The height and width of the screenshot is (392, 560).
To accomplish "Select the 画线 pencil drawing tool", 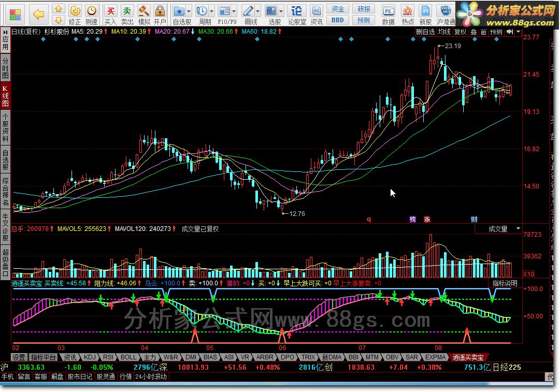I will pyautogui.click(x=248, y=11).
